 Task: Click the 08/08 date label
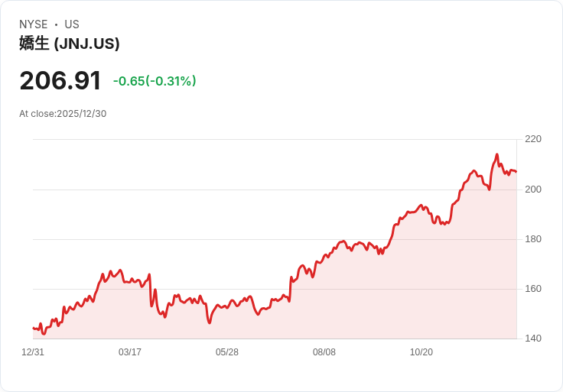click(324, 352)
